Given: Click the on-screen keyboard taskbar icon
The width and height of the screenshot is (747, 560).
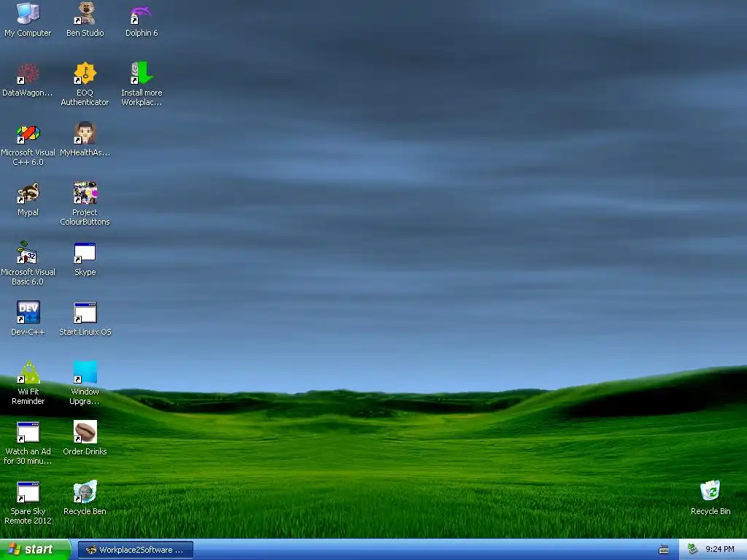Looking at the screenshot, I should click(664, 550).
